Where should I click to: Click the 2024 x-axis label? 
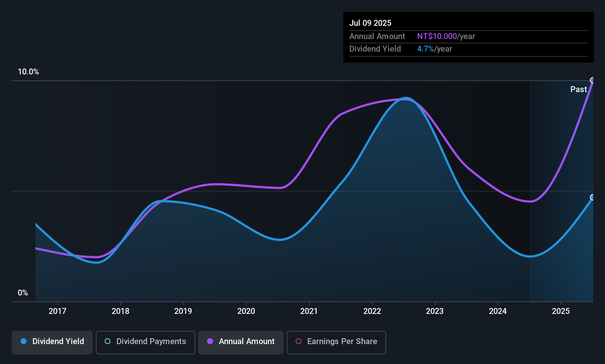[498, 311]
